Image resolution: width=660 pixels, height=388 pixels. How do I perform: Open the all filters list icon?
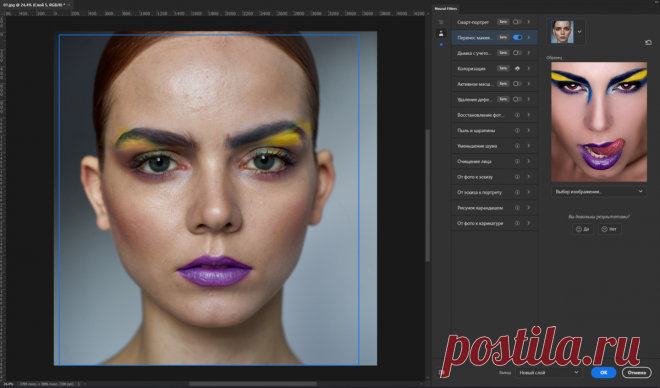tap(441, 22)
